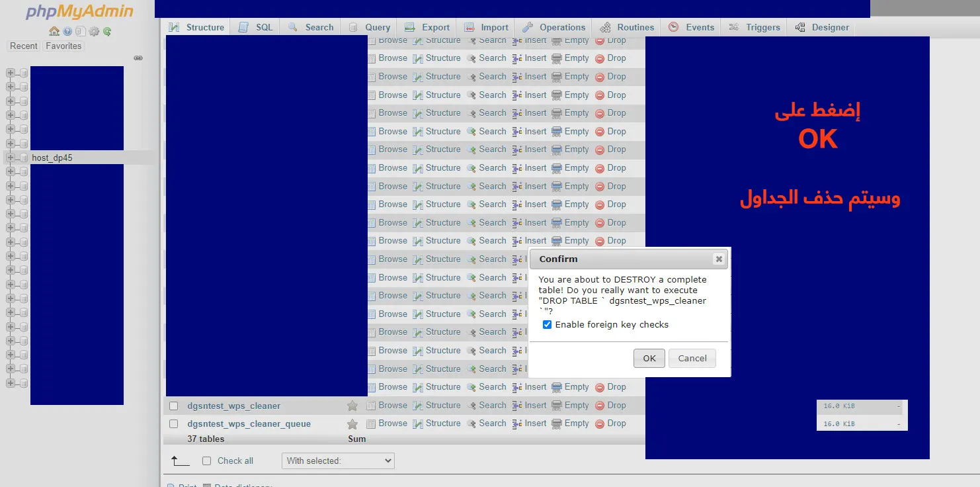980x487 pixels.
Task: Toggle Enable foreign key checks checkbox
Action: (547, 325)
